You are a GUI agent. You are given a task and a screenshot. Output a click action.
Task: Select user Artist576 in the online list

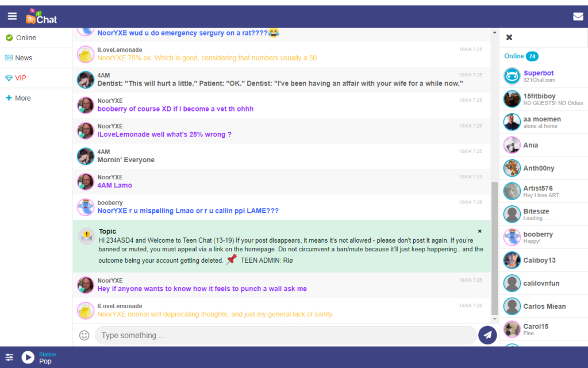[x=543, y=191]
